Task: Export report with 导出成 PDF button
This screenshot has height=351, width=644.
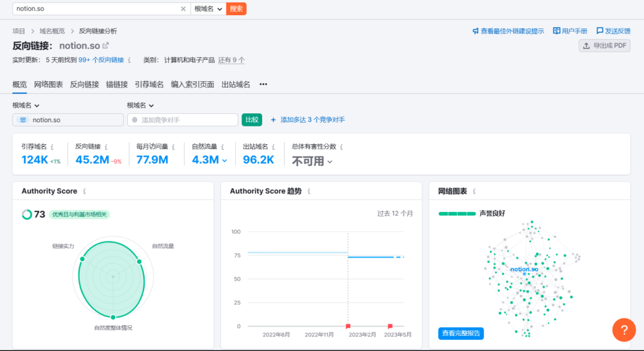Action: coord(604,46)
